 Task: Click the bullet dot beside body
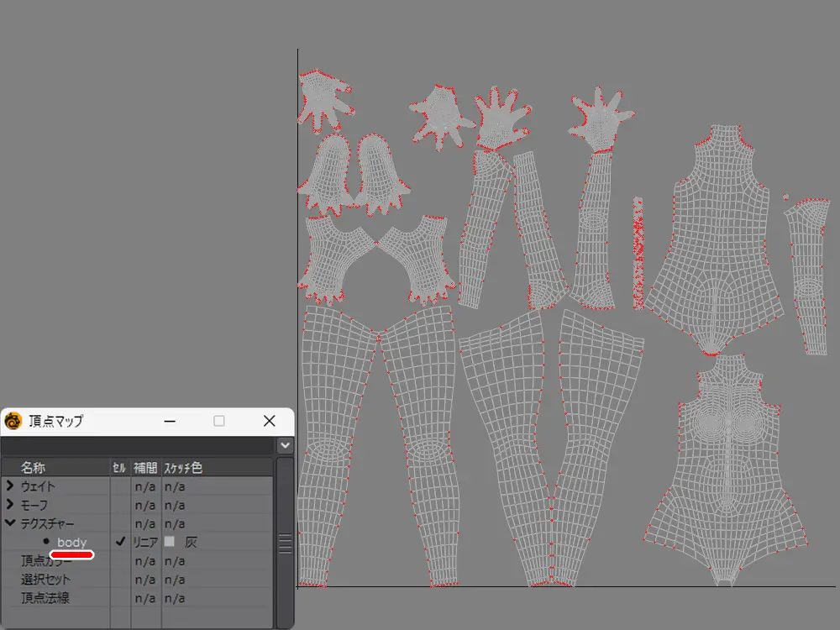pyautogui.click(x=45, y=542)
